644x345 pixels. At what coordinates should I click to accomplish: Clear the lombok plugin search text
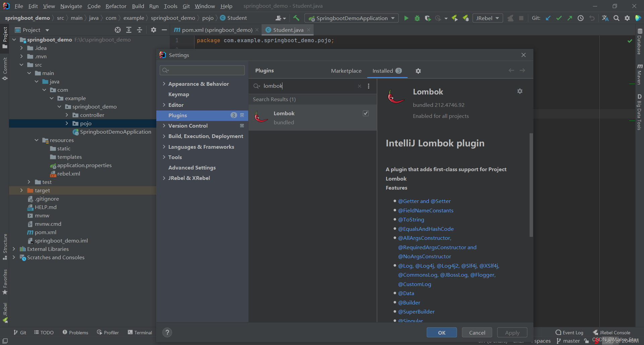click(x=360, y=86)
